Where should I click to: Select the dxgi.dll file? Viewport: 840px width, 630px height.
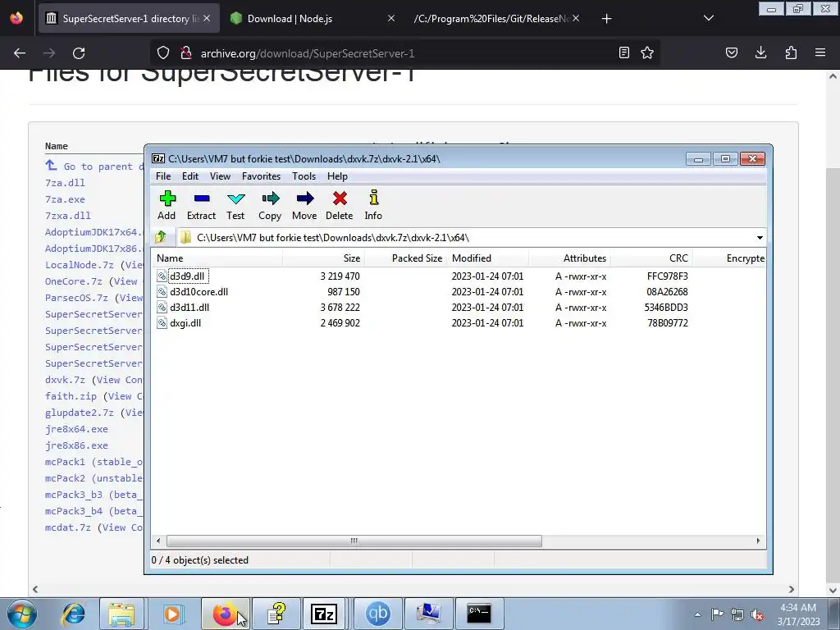[x=185, y=323]
